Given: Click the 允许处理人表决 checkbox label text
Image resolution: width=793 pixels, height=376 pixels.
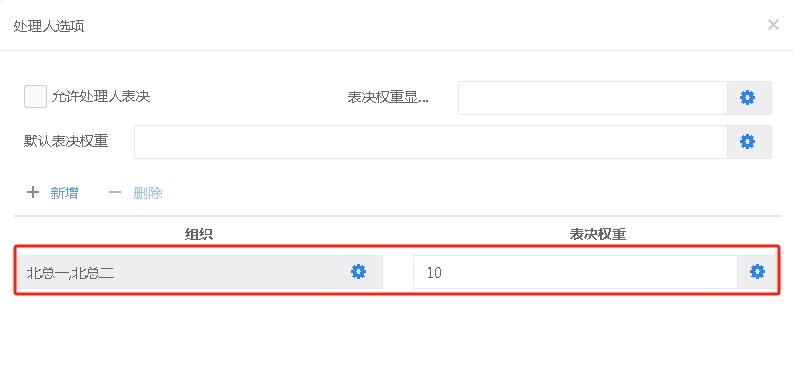Looking at the screenshot, I should [x=101, y=96].
